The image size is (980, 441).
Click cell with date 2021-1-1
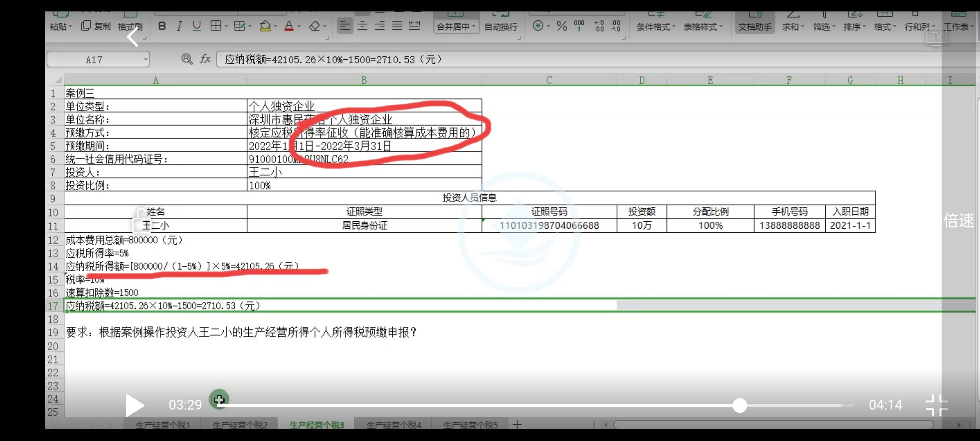click(x=850, y=225)
